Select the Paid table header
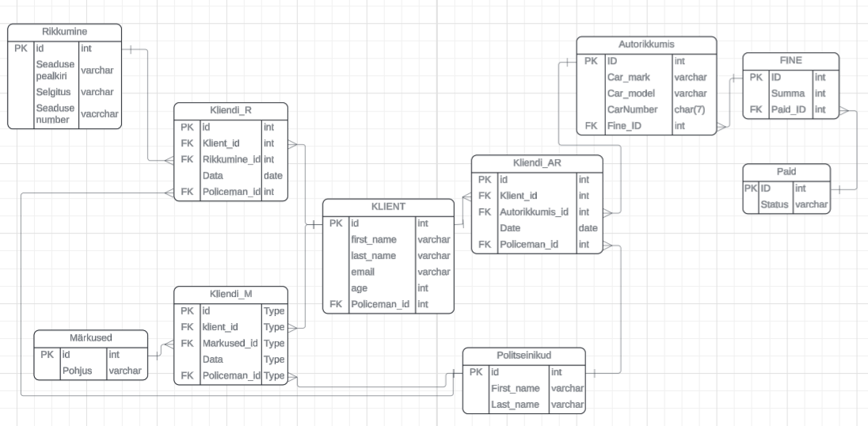The height and width of the screenshot is (426, 868). click(x=786, y=172)
